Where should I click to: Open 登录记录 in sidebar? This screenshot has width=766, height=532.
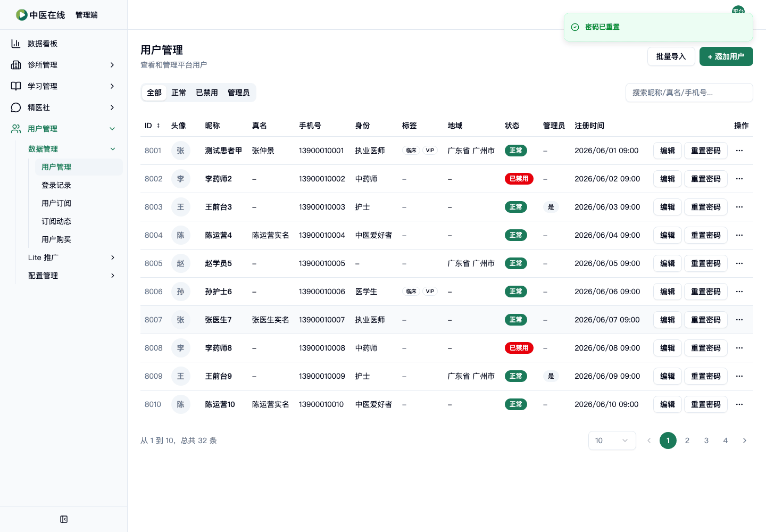[x=79, y=185]
